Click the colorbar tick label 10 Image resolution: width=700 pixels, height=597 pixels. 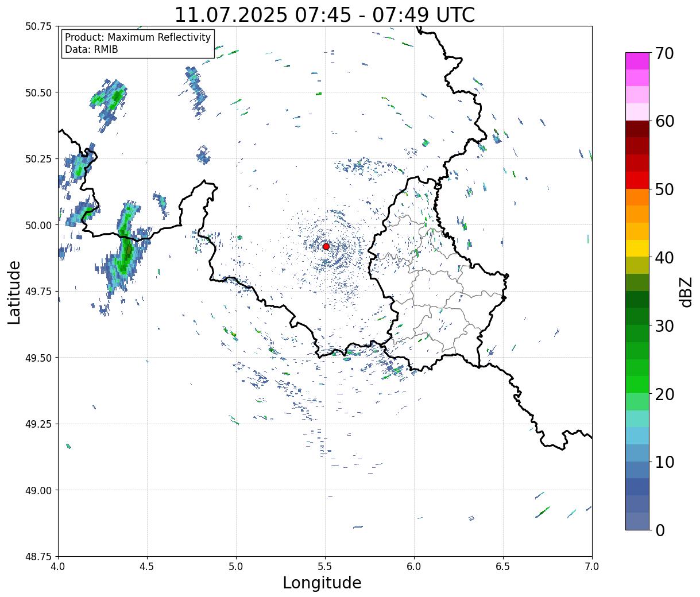[x=664, y=462]
